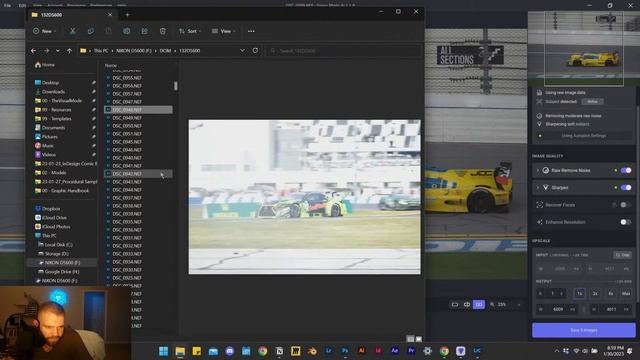Refresh the Explorer folder view
This screenshot has height=360, width=640.
click(255, 51)
